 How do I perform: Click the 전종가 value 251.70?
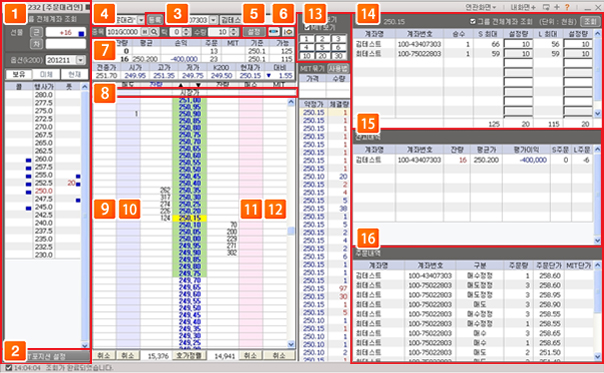pos(106,76)
